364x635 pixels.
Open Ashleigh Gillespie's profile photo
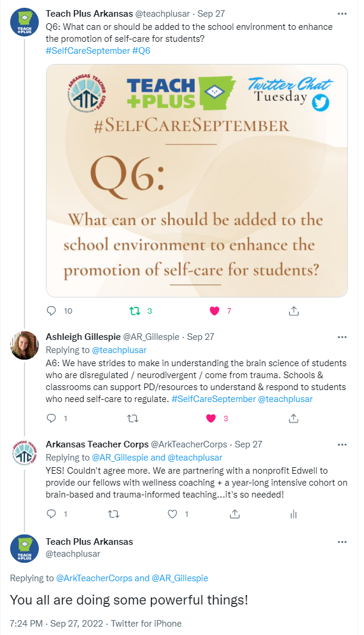(x=24, y=345)
